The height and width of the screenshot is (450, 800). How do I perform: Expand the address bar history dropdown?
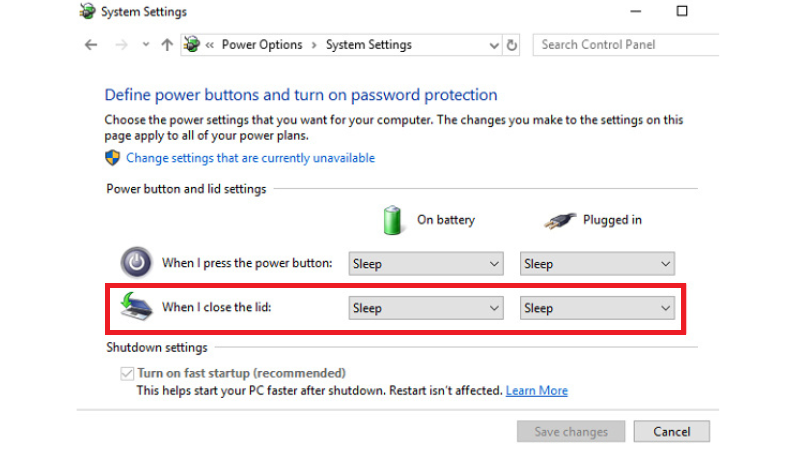tap(494, 45)
